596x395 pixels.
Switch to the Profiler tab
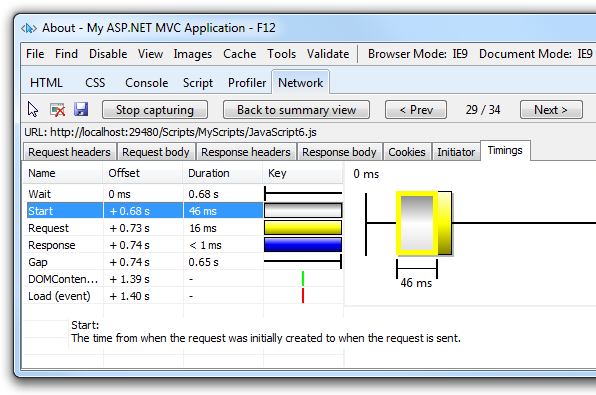[247, 83]
